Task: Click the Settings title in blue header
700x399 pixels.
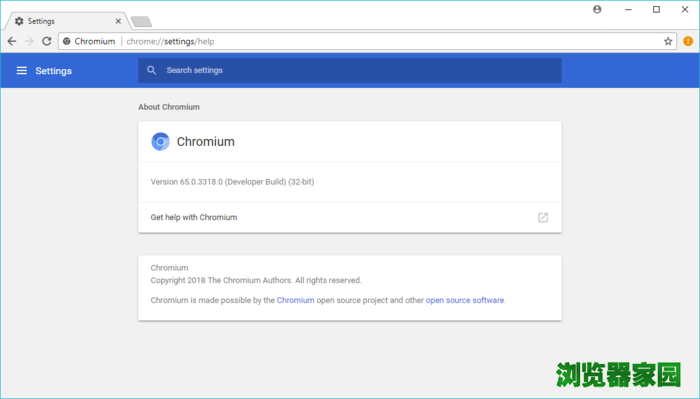Action: (54, 71)
